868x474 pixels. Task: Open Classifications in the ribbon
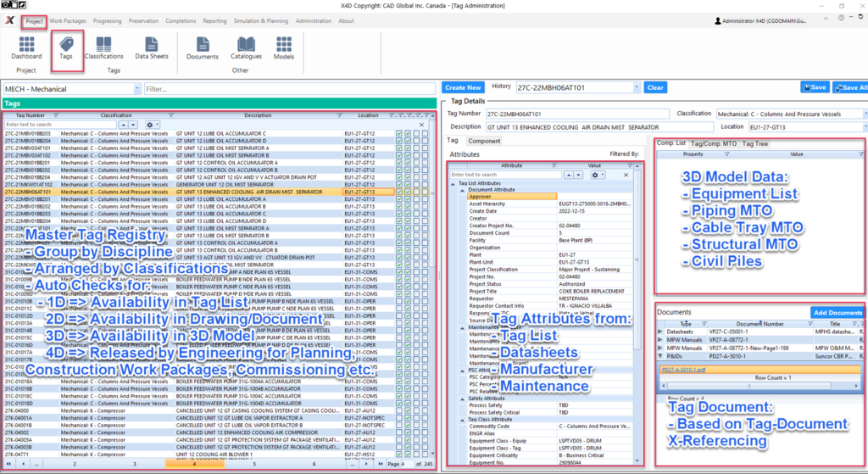[103, 49]
